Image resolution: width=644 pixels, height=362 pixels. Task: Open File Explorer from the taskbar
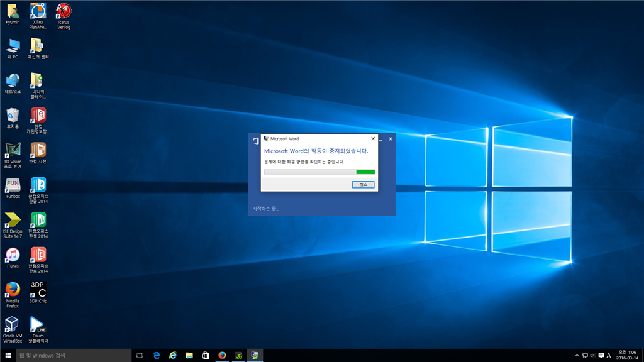click(x=189, y=356)
